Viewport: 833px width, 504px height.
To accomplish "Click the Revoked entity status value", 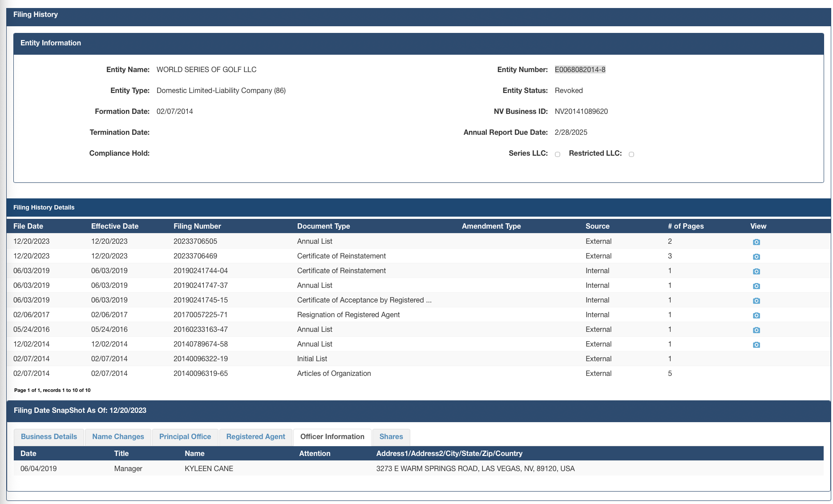I will coord(569,90).
